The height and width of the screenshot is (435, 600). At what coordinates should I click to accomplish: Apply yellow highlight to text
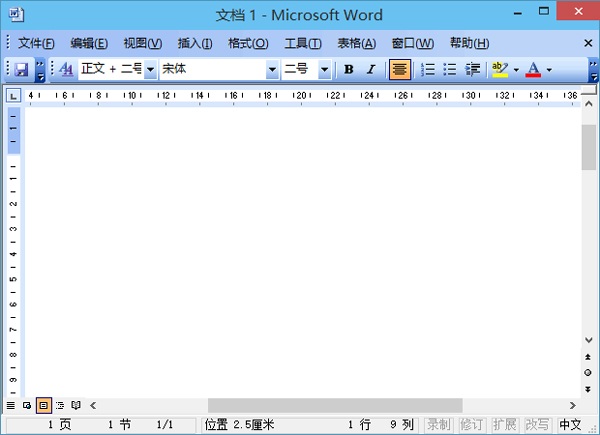click(500, 69)
